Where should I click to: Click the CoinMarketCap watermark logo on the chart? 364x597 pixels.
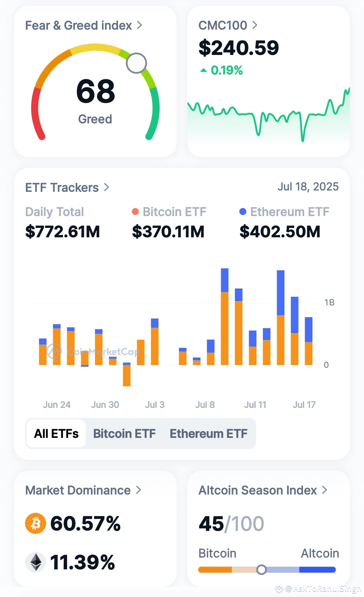tap(54, 352)
